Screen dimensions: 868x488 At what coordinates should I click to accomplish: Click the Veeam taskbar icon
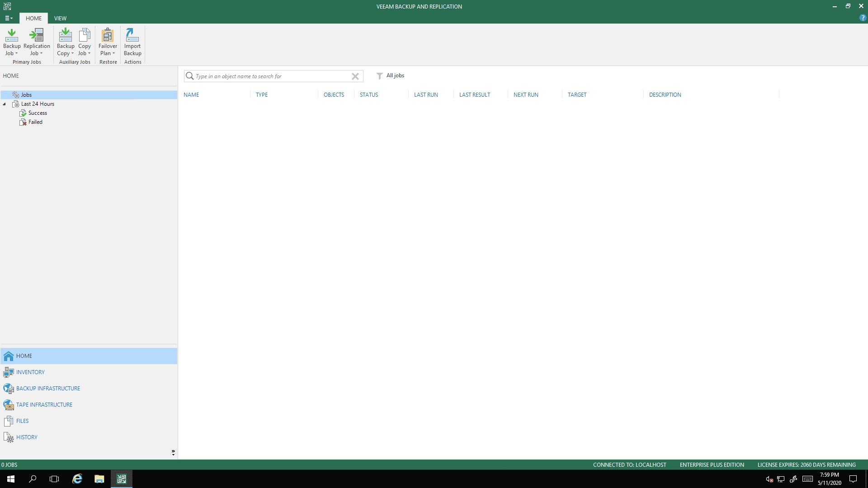121,479
